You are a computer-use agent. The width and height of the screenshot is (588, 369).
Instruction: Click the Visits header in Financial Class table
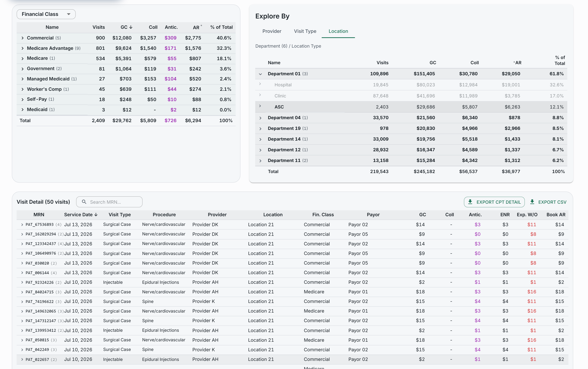pyautogui.click(x=99, y=27)
